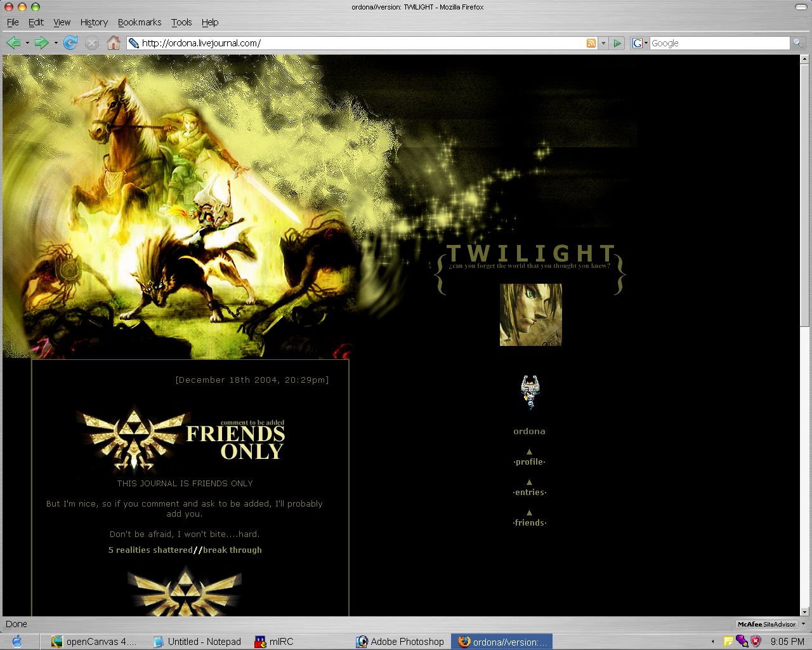Image resolution: width=812 pixels, height=650 pixels.
Task: Click the purple tray icon
Action: click(742, 642)
